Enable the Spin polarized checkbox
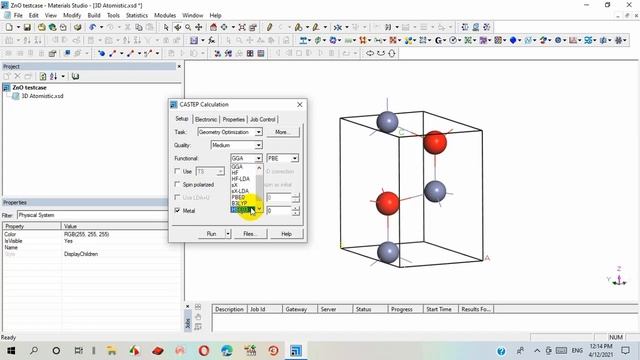The width and height of the screenshot is (640, 360). pos(177,184)
